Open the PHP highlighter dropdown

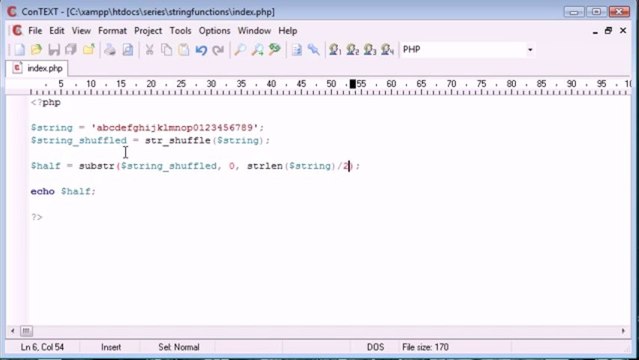coord(530,50)
